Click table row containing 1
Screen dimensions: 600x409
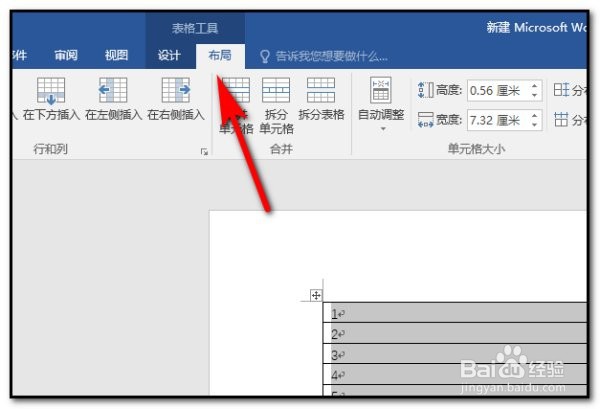tap(455, 313)
